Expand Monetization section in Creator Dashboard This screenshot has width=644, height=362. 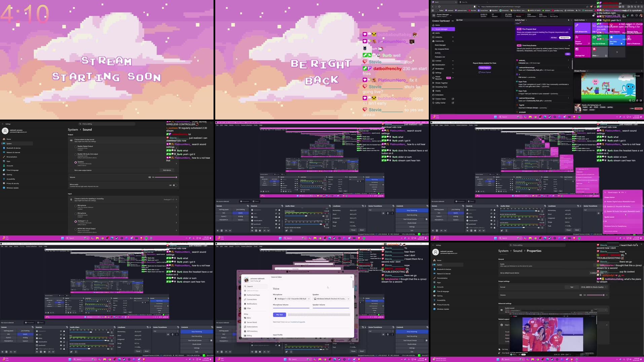tap(453, 65)
